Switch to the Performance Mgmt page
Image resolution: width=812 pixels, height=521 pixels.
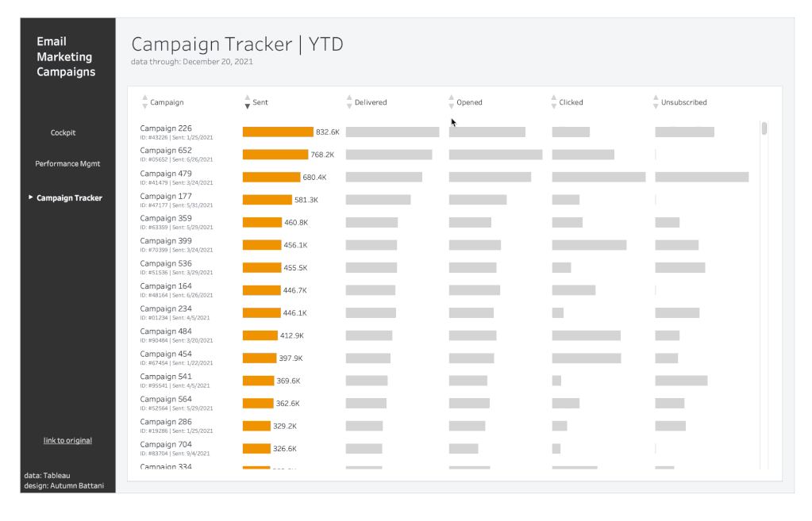(67, 163)
